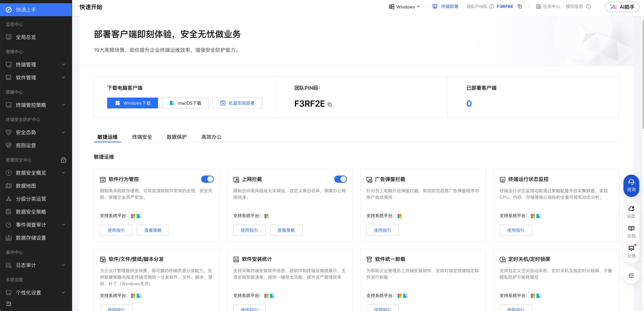The width and height of the screenshot is (644, 311).
Task: Open the 咨询 consultation floating button
Action: tap(631, 185)
